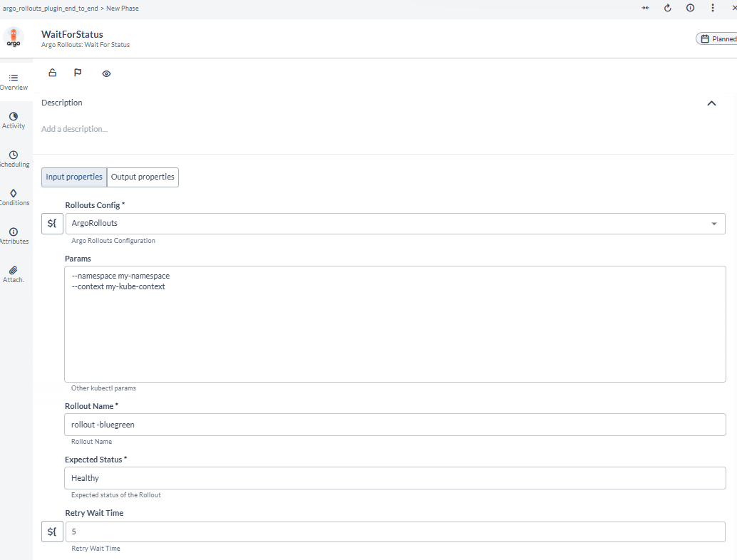Open the Scheduling sidebar section
737x560 pixels.
point(14,160)
